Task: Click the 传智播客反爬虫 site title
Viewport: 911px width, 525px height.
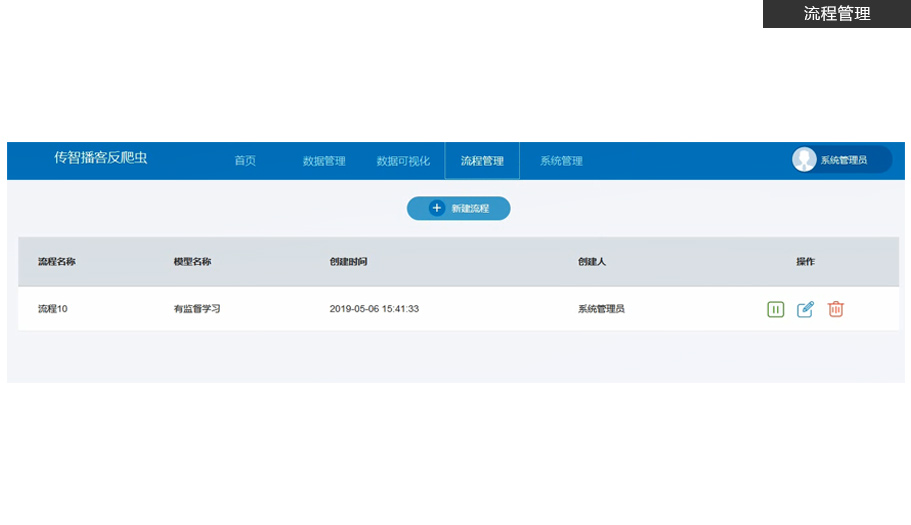Action: pyautogui.click(x=101, y=158)
